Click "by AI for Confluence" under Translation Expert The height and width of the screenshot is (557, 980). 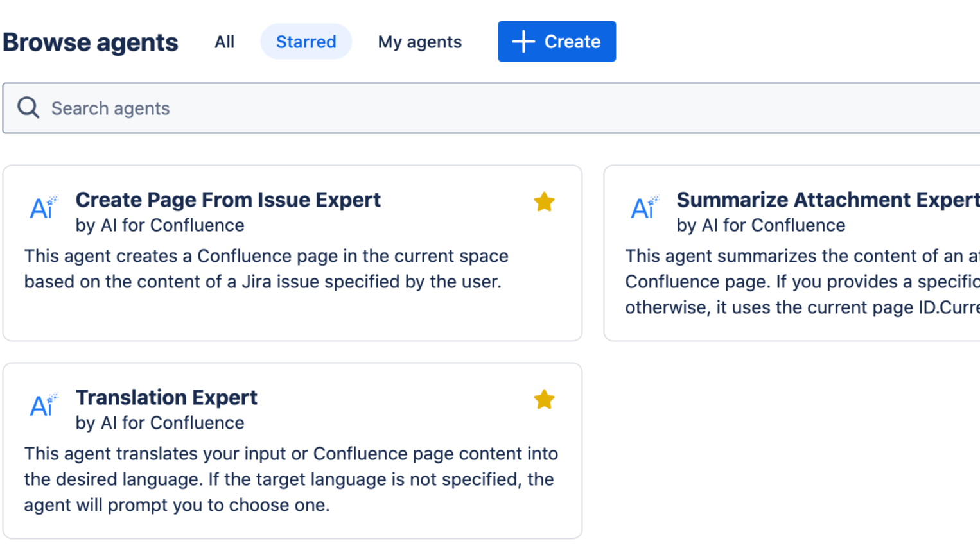pyautogui.click(x=160, y=423)
